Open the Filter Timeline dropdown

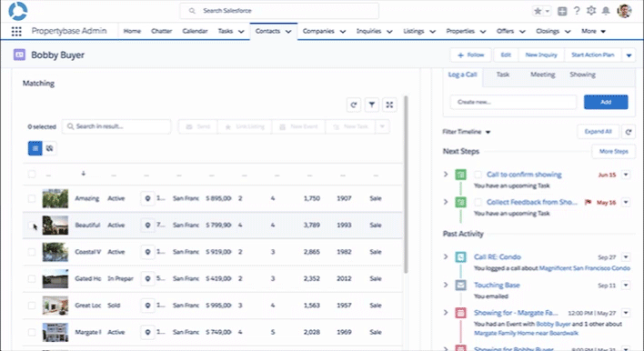point(467,132)
